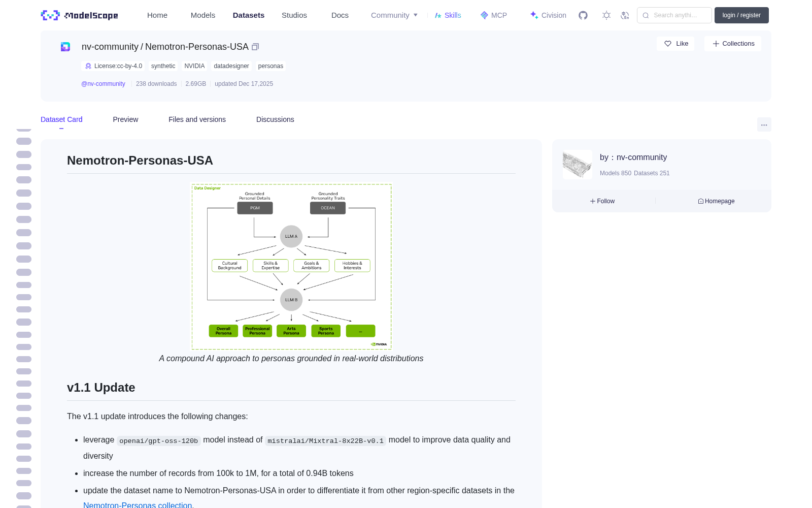Click the nv-community profile thumbnail

(x=578, y=165)
